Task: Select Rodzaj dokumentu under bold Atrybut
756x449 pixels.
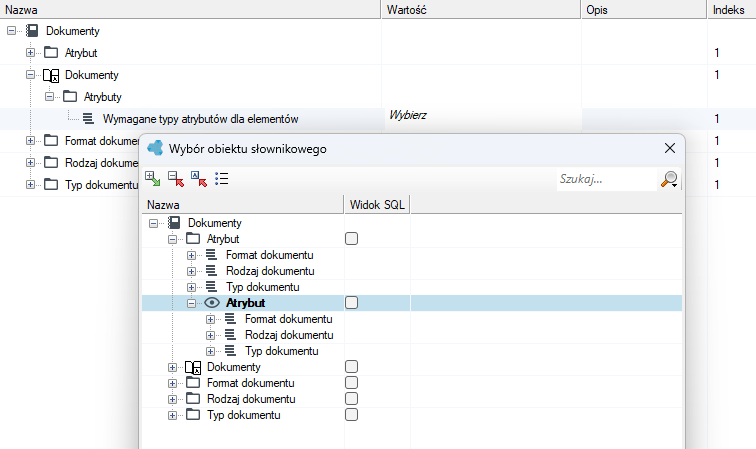Action: point(289,335)
